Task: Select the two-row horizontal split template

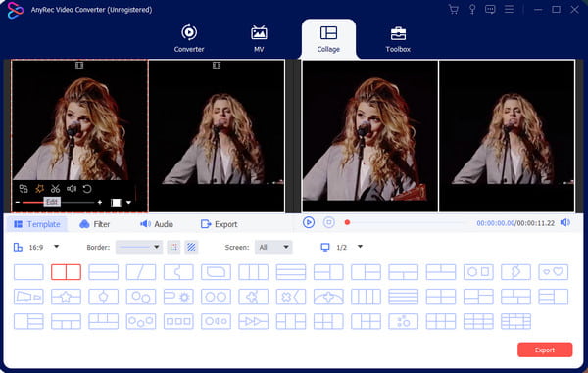Action: click(x=104, y=272)
